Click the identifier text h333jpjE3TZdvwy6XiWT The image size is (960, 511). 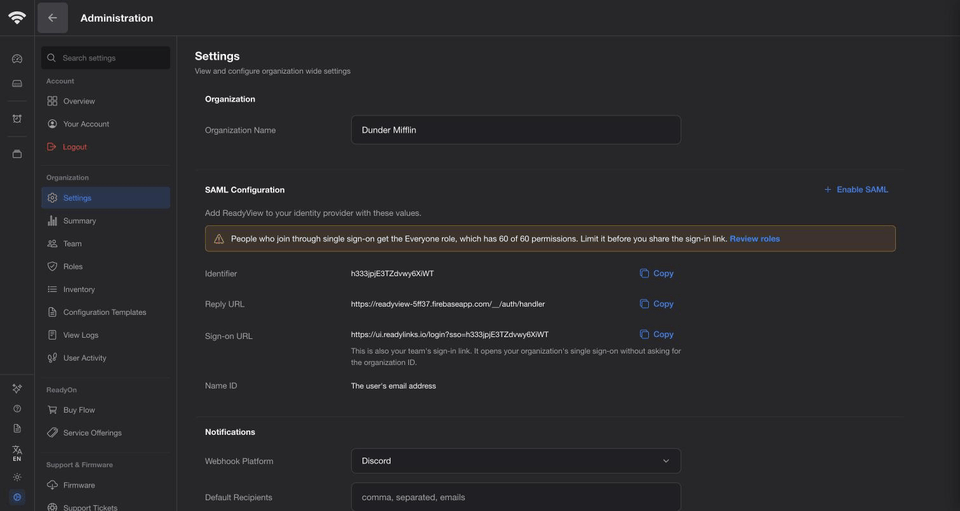[x=392, y=274]
